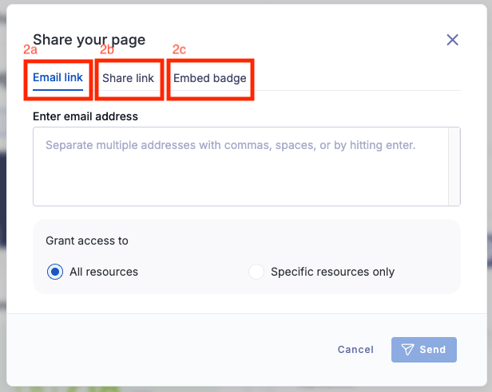Viewport: 492px width, 392px height.
Task: Switch to the Email link tab
Action: click(x=58, y=77)
